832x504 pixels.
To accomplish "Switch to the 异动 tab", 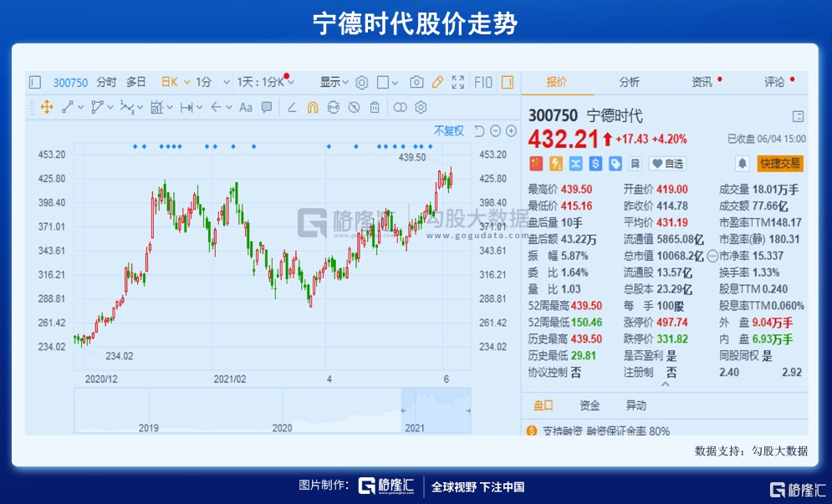I will point(635,406).
